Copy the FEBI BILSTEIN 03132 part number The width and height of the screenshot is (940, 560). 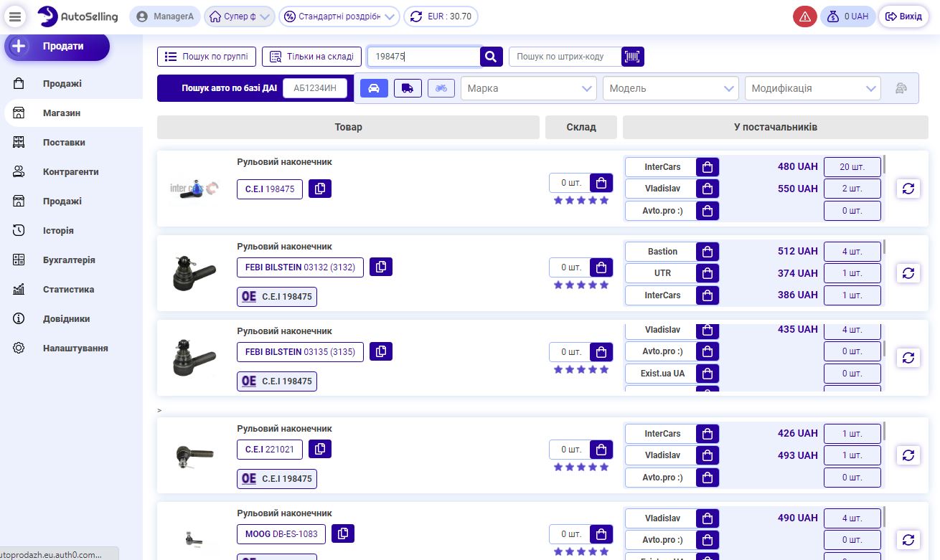381,267
